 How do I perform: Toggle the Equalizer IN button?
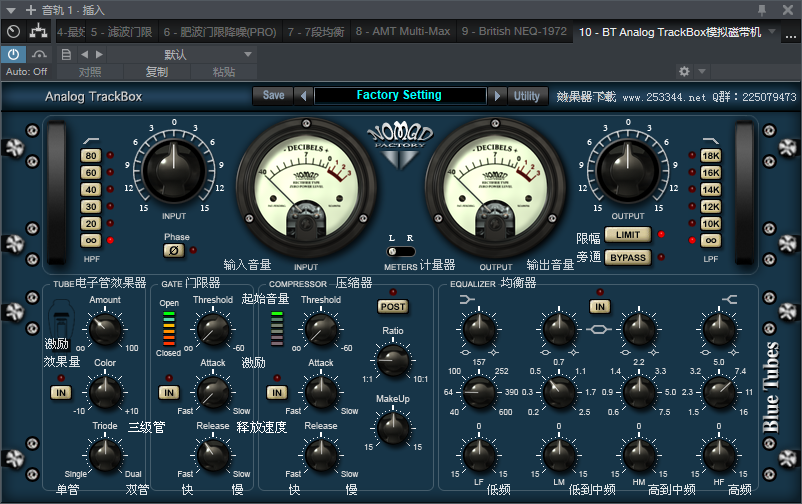point(599,306)
